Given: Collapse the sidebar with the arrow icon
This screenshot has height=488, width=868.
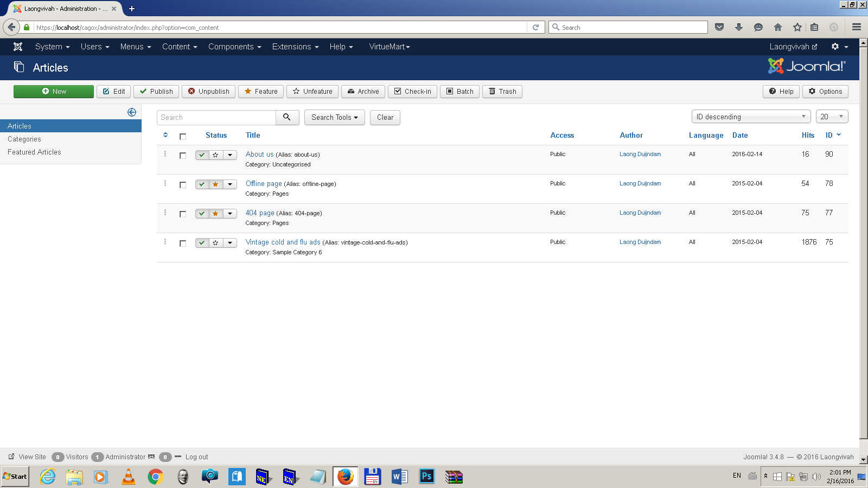Looking at the screenshot, I should click(132, 112).
